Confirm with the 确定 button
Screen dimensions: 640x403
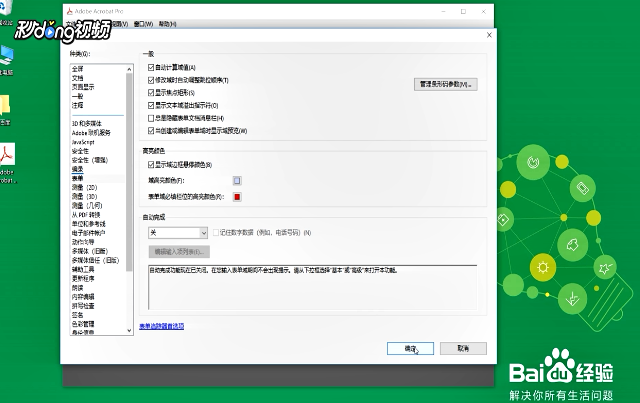410,348
